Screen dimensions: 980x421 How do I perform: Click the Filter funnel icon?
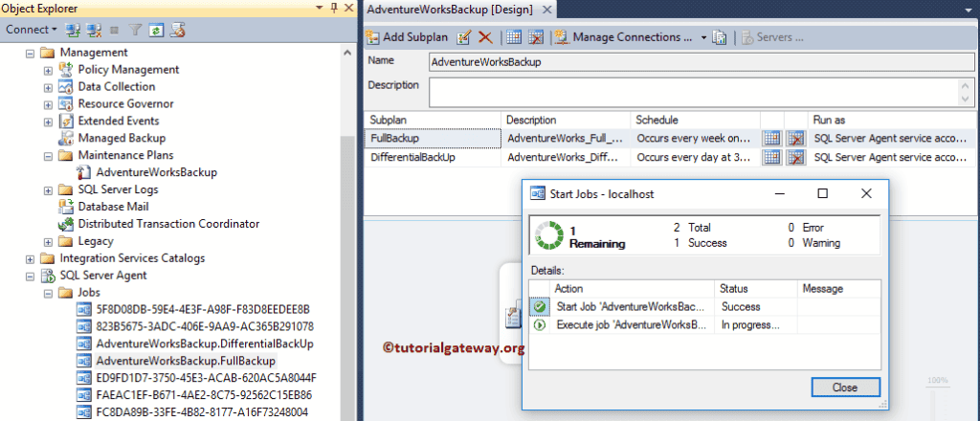(134, 30)
